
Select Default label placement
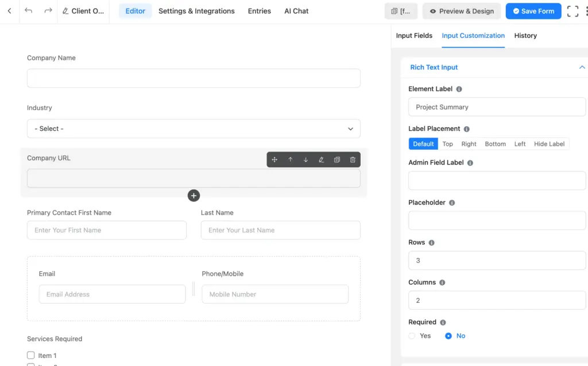(x=423, y=144)
